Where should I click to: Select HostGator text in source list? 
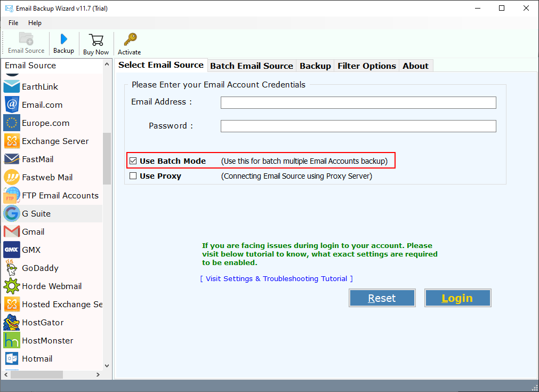click(43, 323)
